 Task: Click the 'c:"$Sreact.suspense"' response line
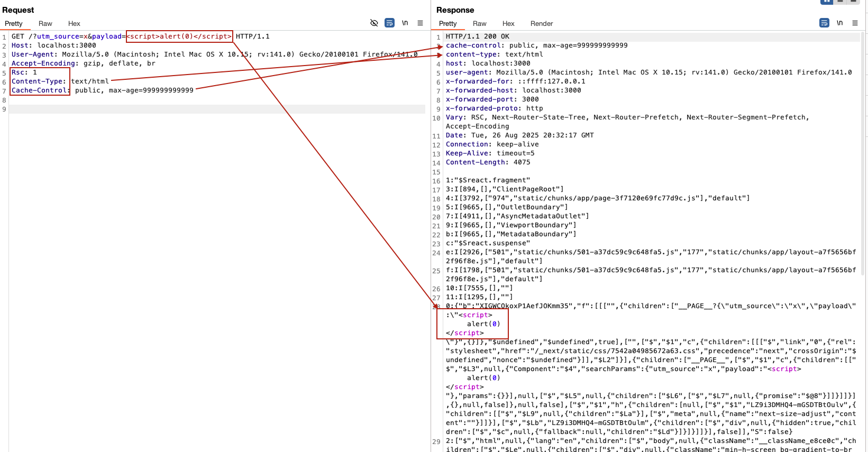488,243
